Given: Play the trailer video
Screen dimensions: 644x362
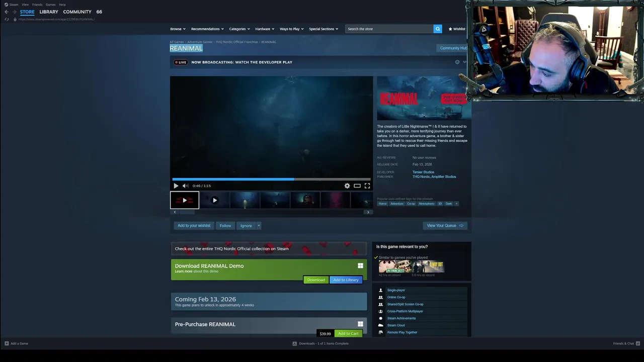Looking at the screenshot, I should tap(176, 186).
